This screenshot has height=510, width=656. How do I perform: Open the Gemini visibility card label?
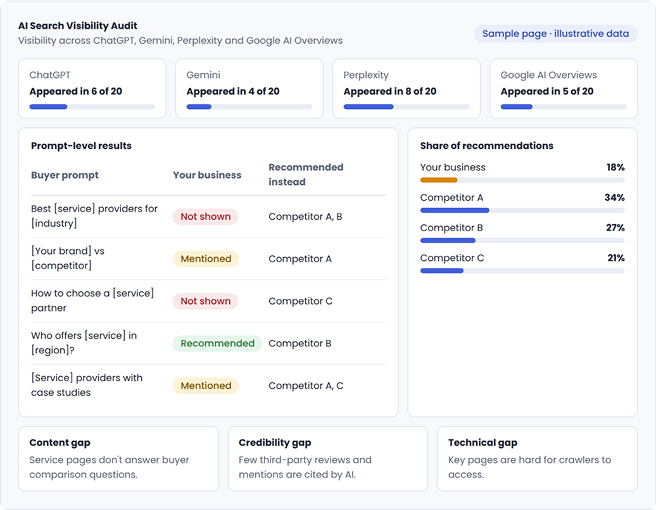click(203, 75)
